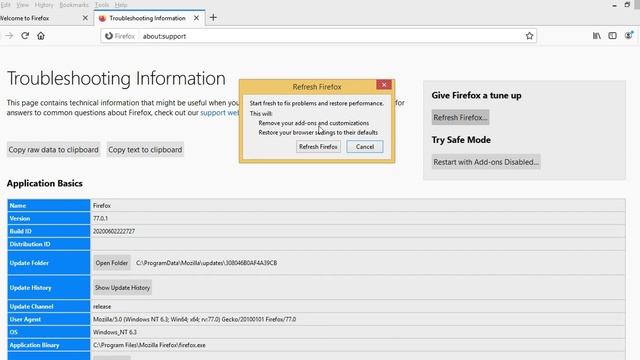This screenshot has height=360, width=640.
Task: Click the forward navigation arrow
Action: 9,36
